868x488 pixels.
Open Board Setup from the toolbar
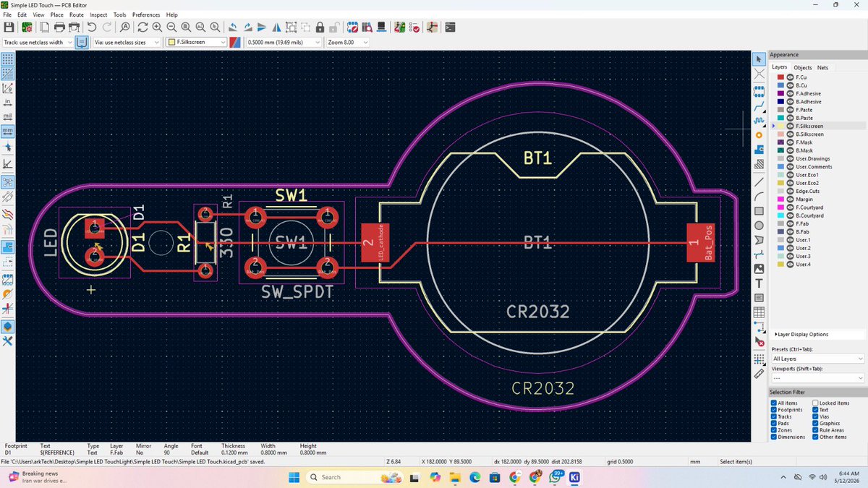tap(27, 27)
